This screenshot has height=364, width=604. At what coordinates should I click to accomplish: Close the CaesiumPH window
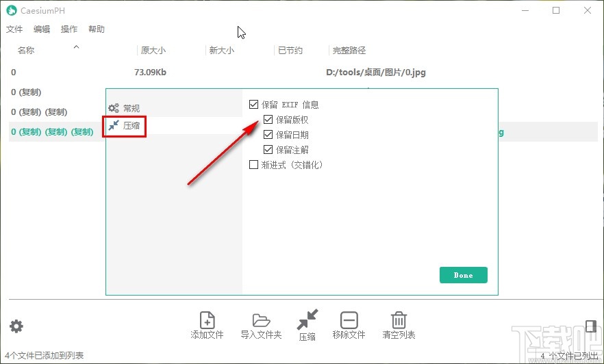point(588,10)
